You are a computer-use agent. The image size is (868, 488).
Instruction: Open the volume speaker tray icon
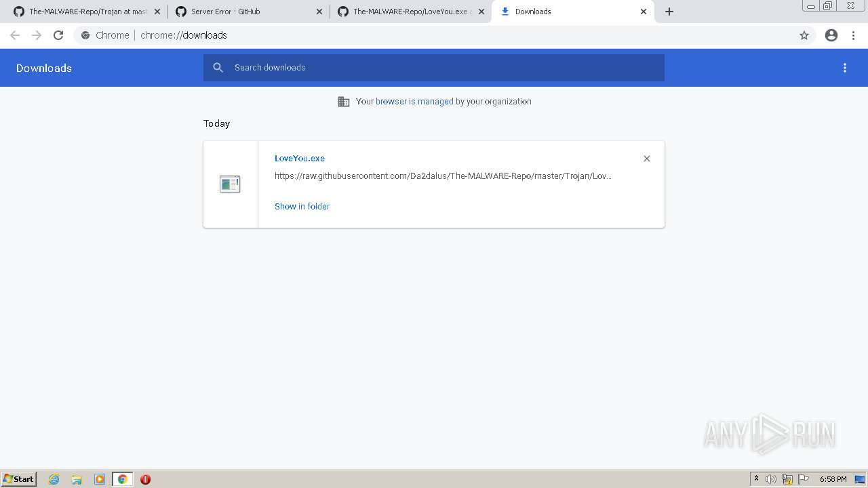coord(770,479)
